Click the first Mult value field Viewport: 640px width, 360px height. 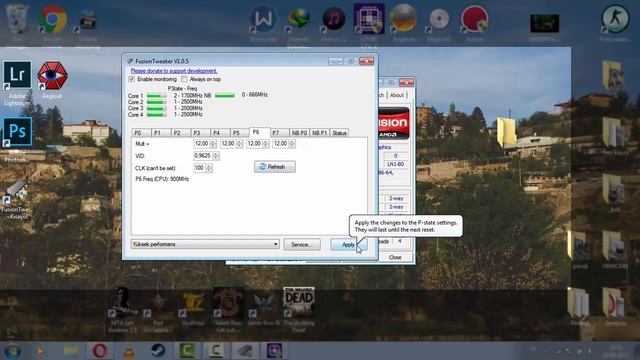(202, 144)
